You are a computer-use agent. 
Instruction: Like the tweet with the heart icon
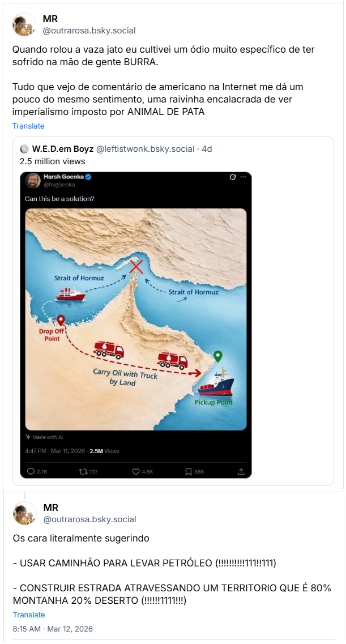click(x=136, y=470)
